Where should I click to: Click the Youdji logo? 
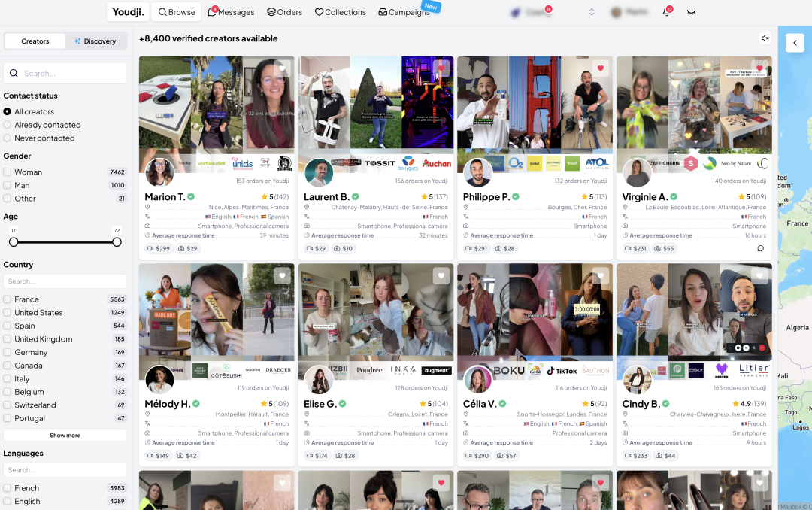coord(128,12)
